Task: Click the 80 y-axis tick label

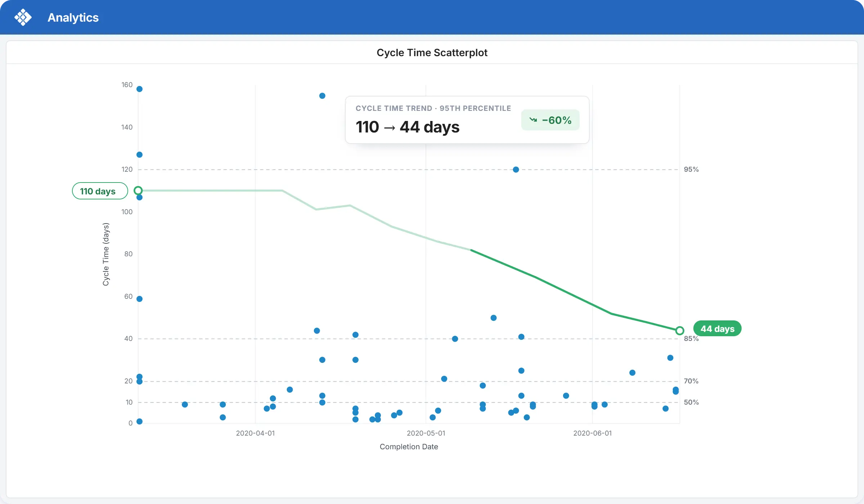Action: click(x=129, y=254)
